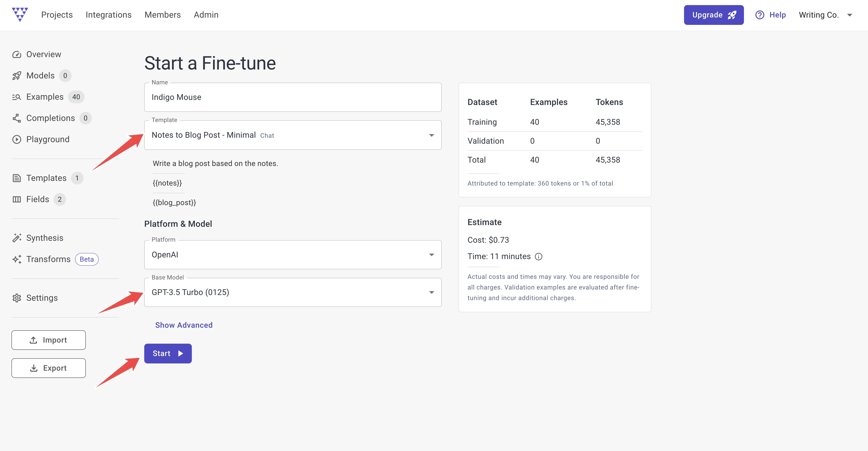
Task: Click the Help link
Action: click(x=770, y=15)
